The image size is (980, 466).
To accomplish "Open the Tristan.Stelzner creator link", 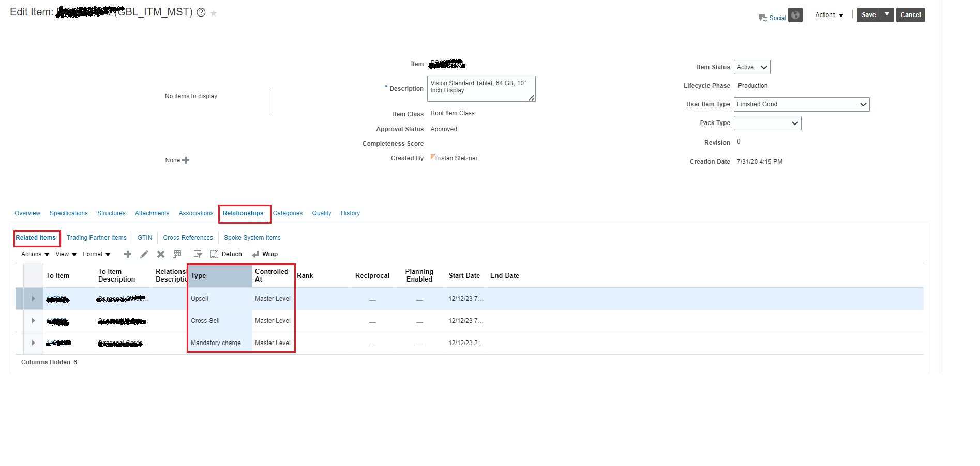I will pyautogui.click(x=456, y=158).
